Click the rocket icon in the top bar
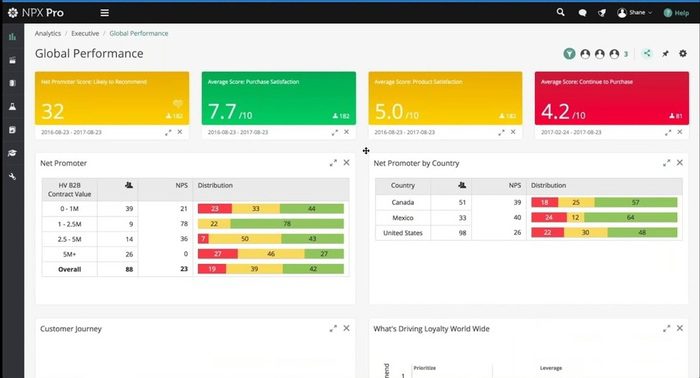 [x=602, y=13]
